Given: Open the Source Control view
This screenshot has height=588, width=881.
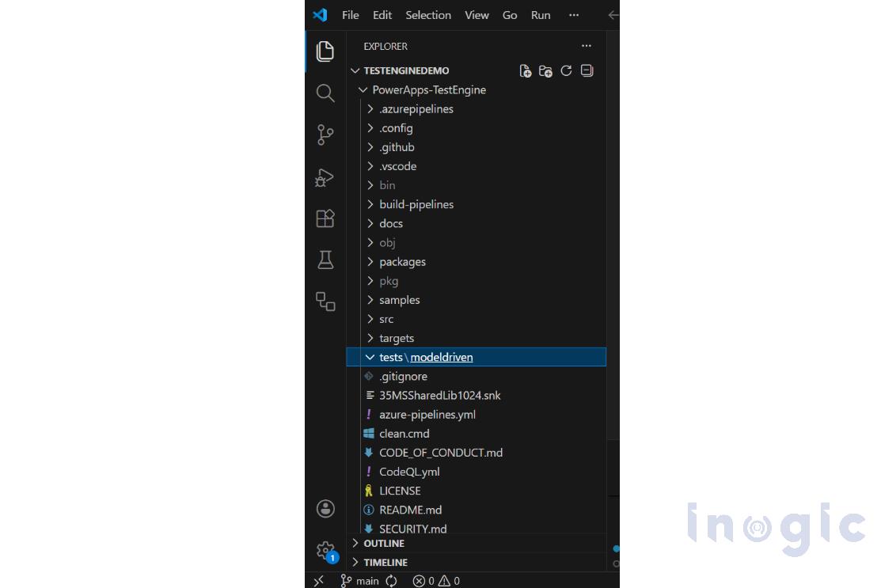Looking at the screenshot, I should tap(325, 135).
